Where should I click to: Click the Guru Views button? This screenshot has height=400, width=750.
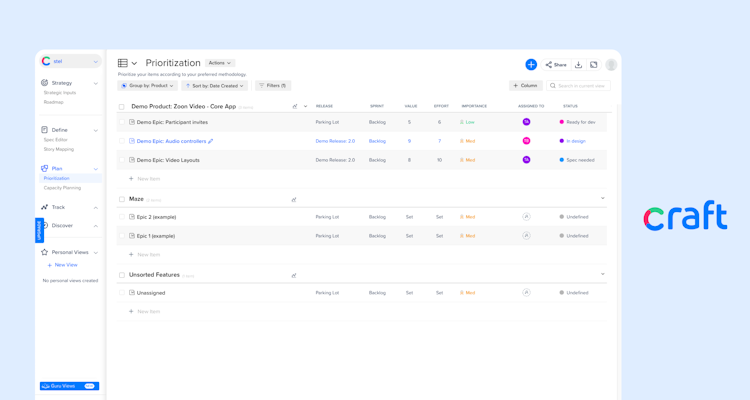[69, 386]
